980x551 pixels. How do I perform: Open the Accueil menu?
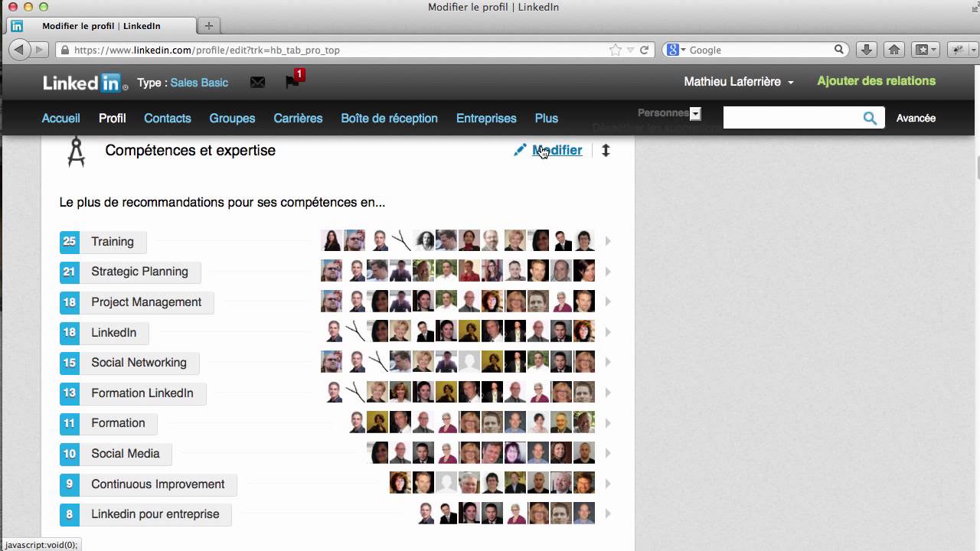coord(61,119)
